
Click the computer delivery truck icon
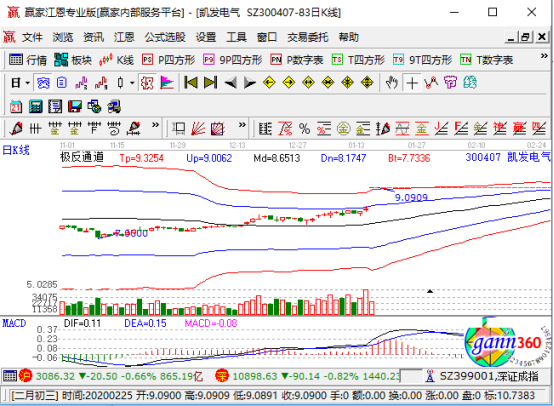pyautogui.click(x=114, y=106)
